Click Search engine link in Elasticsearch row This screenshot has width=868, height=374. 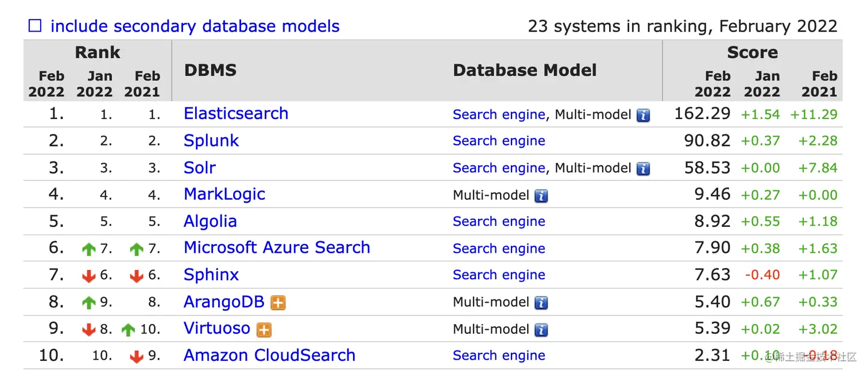498,114
